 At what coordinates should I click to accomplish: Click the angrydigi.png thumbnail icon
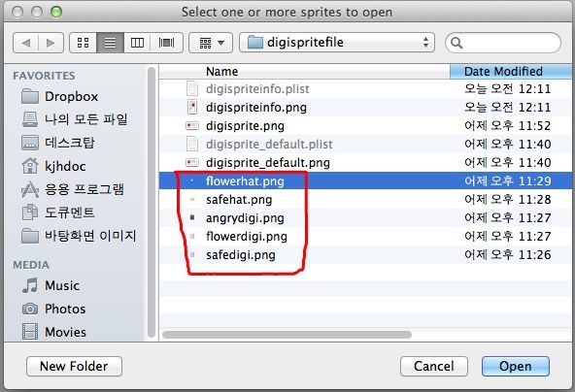192,217
